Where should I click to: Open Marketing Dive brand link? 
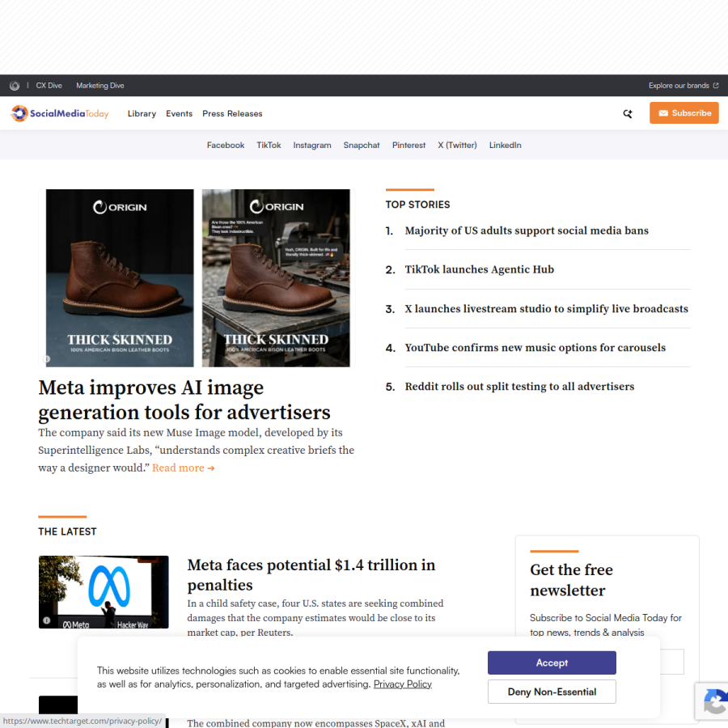click(100, 86)
